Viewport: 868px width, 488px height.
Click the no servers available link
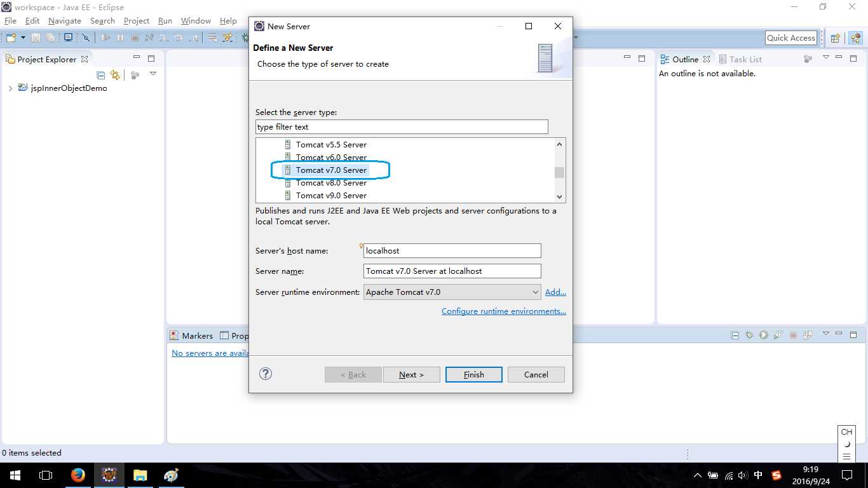pos(210,353)
